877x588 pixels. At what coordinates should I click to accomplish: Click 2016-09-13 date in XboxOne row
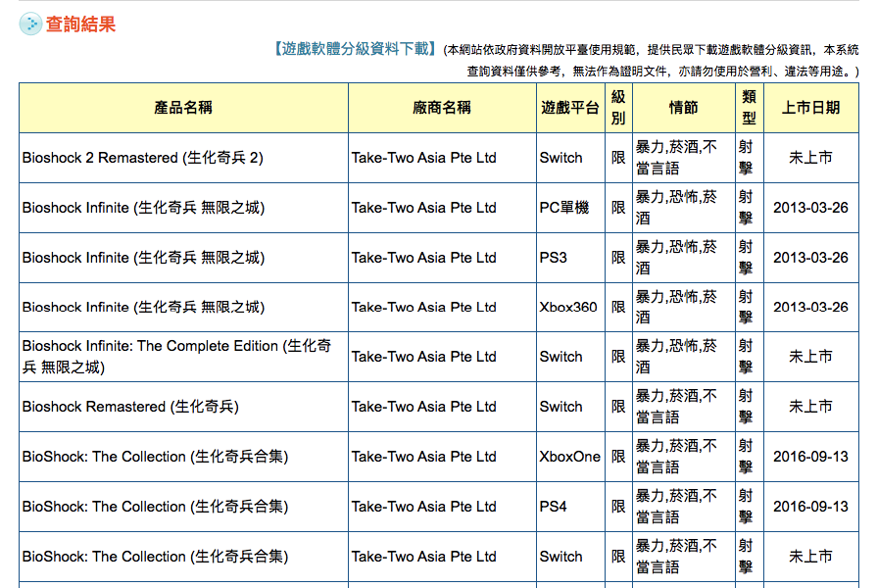pos(810,457)
